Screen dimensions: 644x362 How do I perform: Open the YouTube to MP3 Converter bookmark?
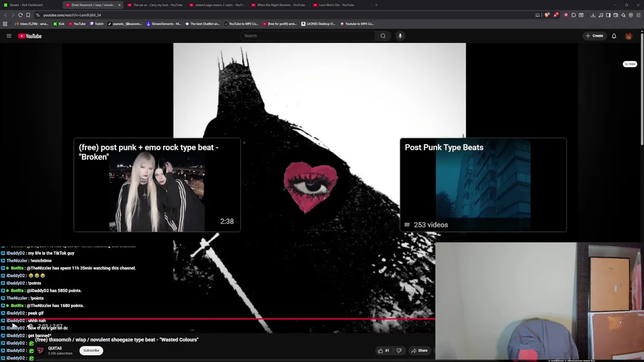[241, 24]
